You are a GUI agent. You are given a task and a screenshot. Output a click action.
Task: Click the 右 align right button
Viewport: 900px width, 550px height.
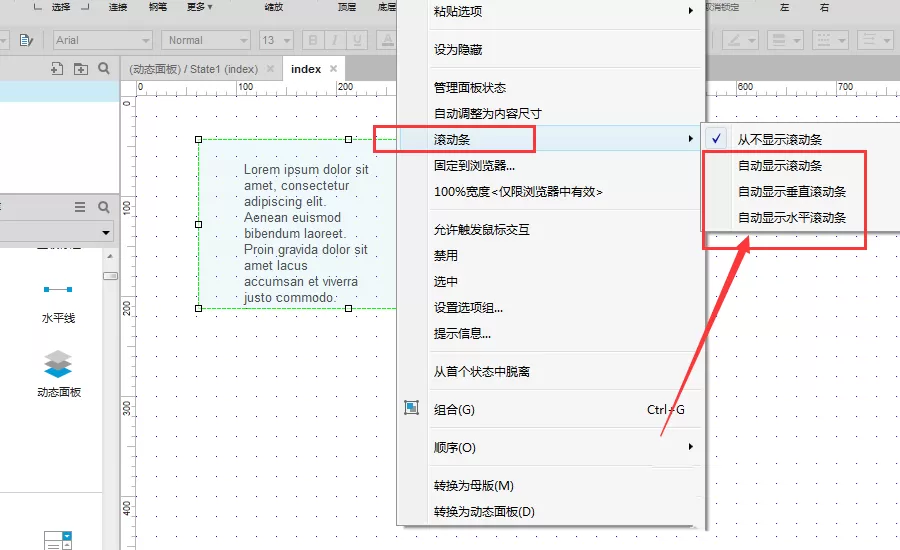click(x=825, y=7)
